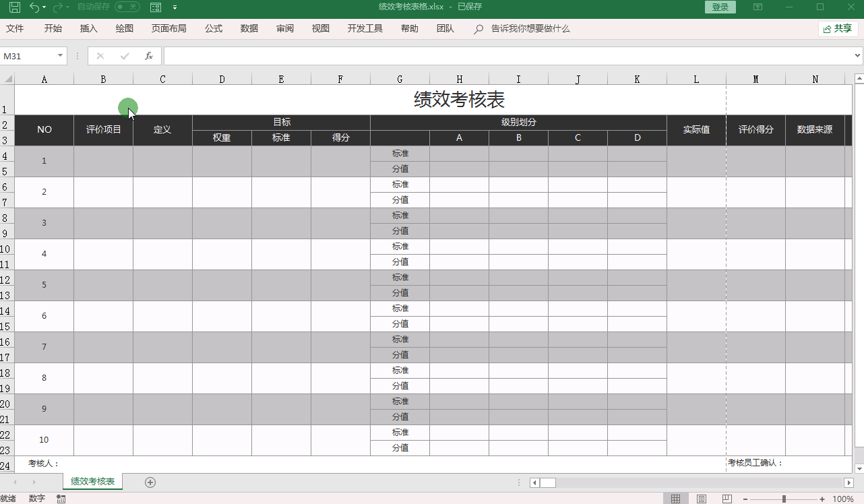Switch to the 插入 ribbon tab
Image resolution: width=864 pixels, height=504 pixels.
[x=89, y=28]
